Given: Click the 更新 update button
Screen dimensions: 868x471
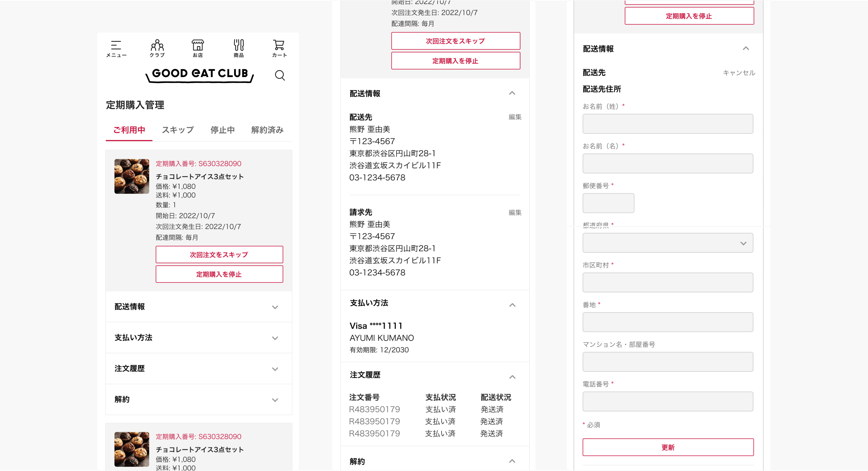Looking at the screenshot, I should 668,447.
